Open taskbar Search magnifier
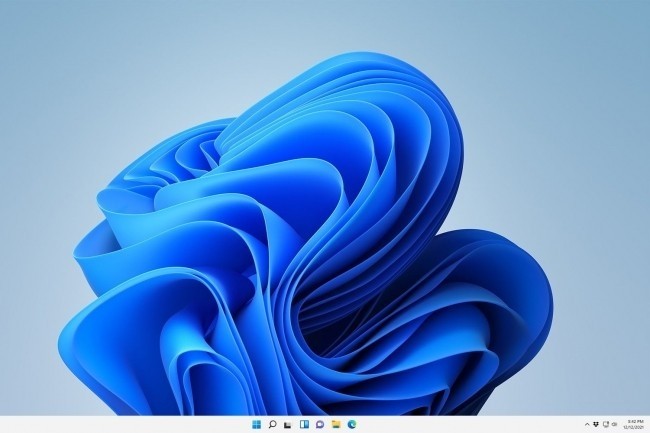650x433 pixels. click(x=272, y=424)
